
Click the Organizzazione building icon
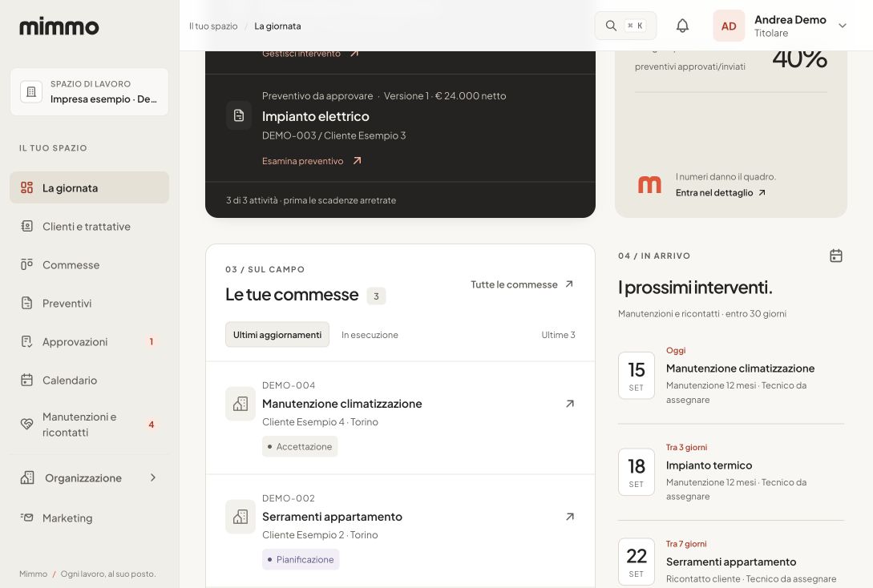click(27, 477)
